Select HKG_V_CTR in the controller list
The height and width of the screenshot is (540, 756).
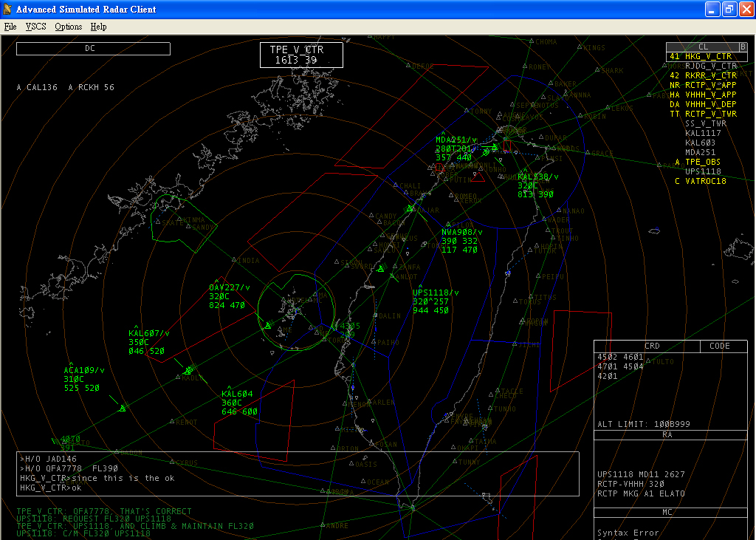[708, 56]
